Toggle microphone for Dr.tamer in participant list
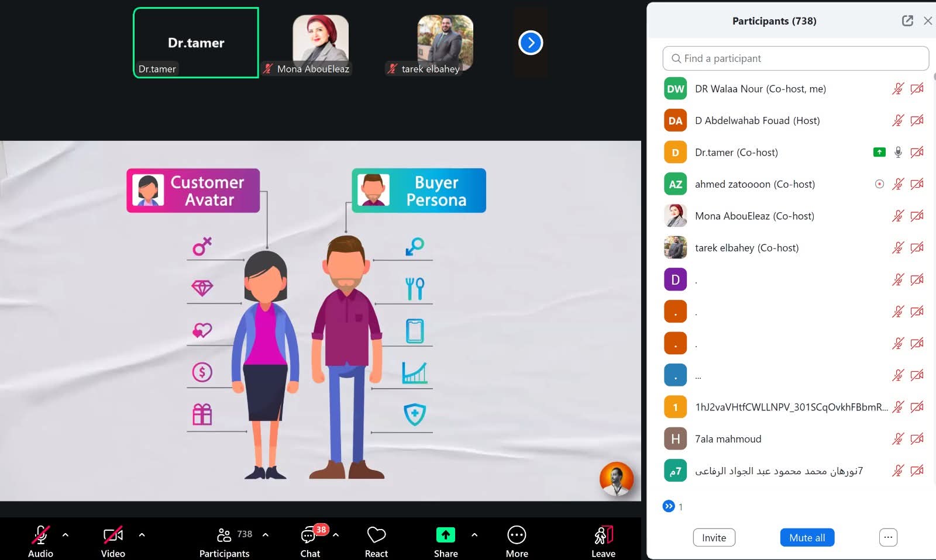Image resolution: width=936 pixels, height=560 pixels. (898, 153)
